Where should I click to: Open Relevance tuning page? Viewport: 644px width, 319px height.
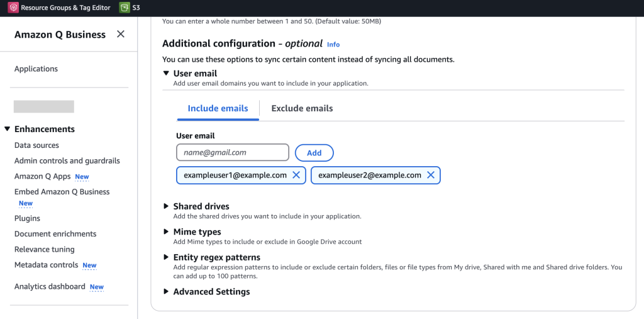click(45, 250)
